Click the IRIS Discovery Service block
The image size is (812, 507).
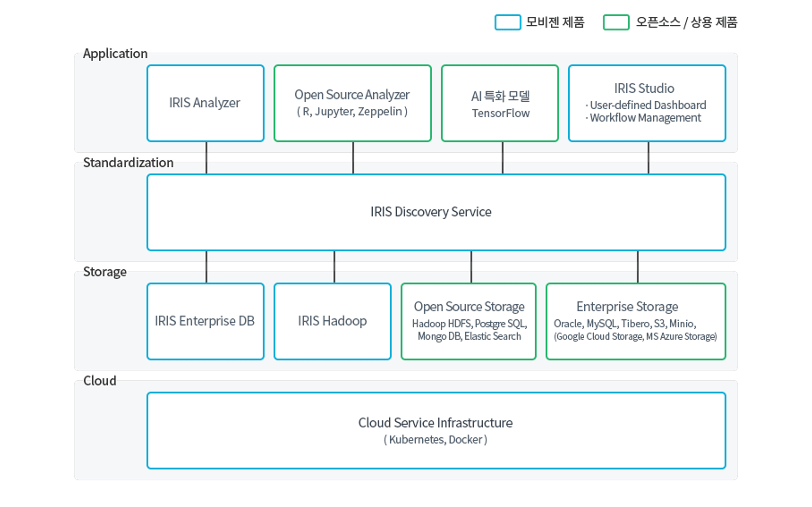tap(436, 212)
